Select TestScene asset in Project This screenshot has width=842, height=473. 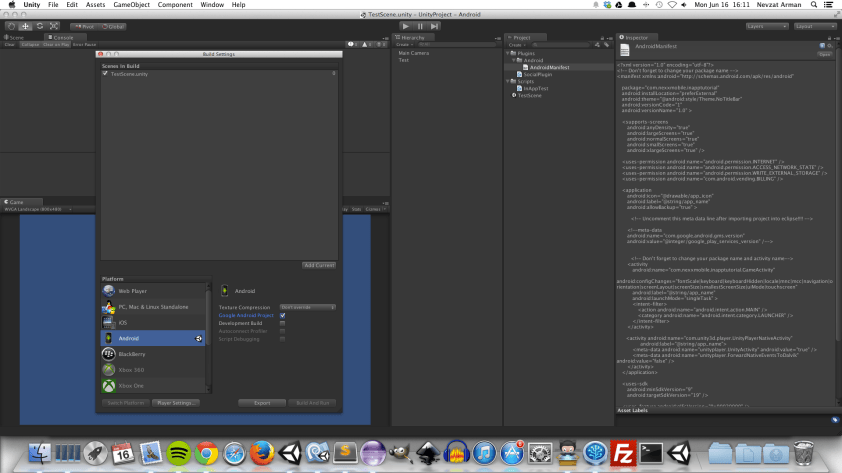coord(529,96)
